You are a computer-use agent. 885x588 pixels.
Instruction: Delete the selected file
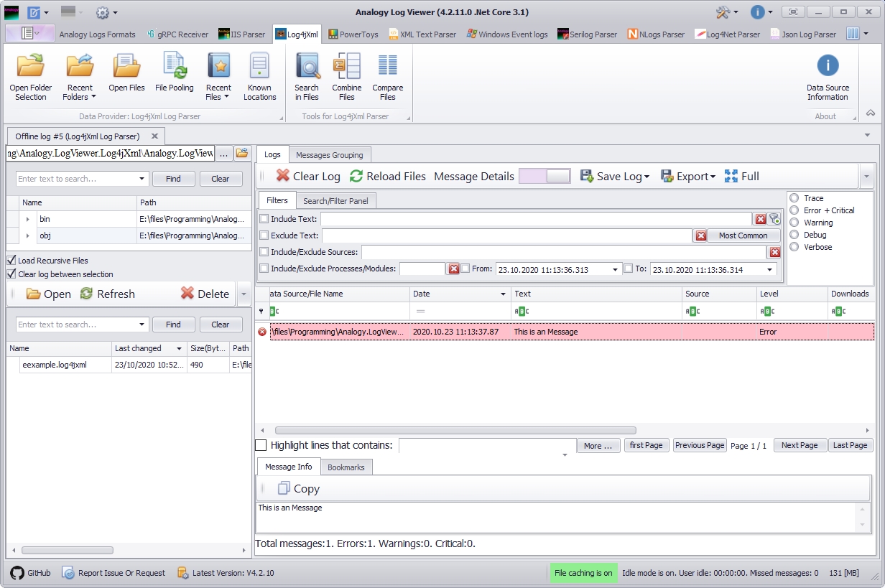pos(205,294)
